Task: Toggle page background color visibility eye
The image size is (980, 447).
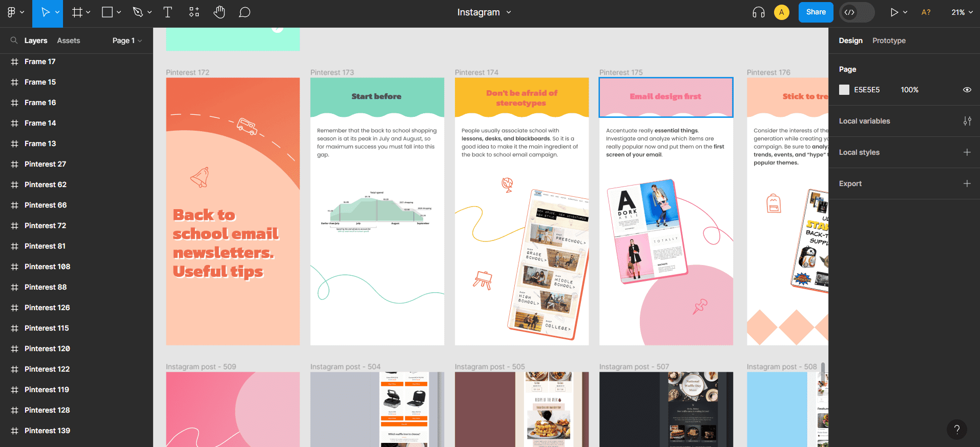Action: pos(967,90)
